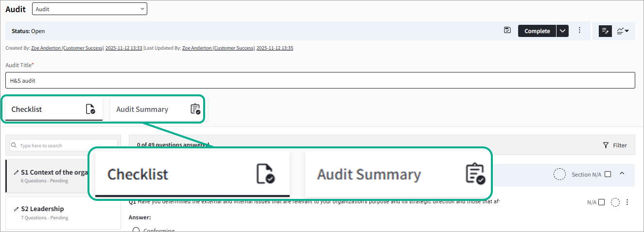This screenshot has width=644, height=232.
Task: Select section S2 Leadership
Action: 63,213
